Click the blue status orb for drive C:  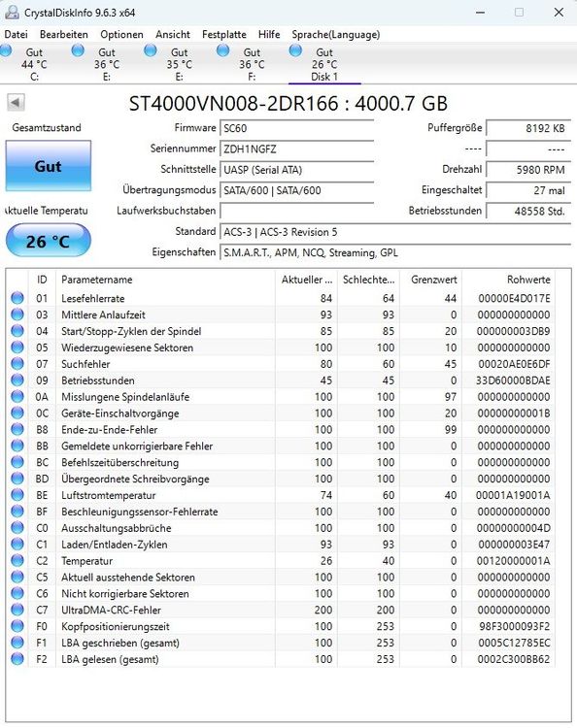(6, 50)
